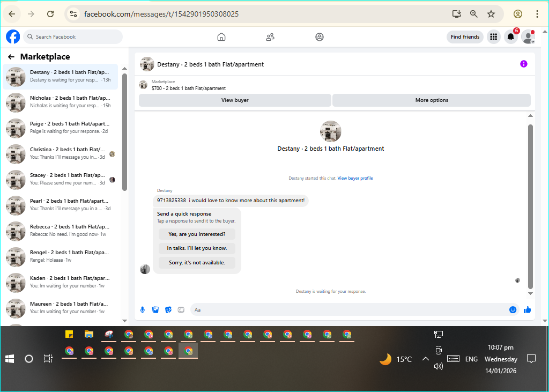The height and width of the screenshot is (392, 549).
Task: Open the 15°C weather widget
Action: tap(396, 359)
